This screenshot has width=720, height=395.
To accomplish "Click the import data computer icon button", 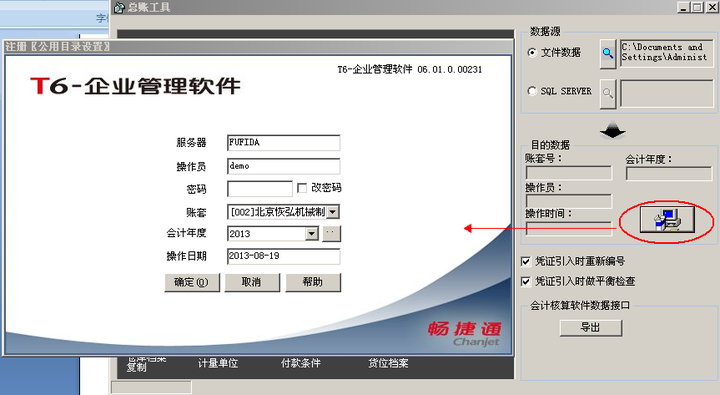I will click(x=667, y=220).
